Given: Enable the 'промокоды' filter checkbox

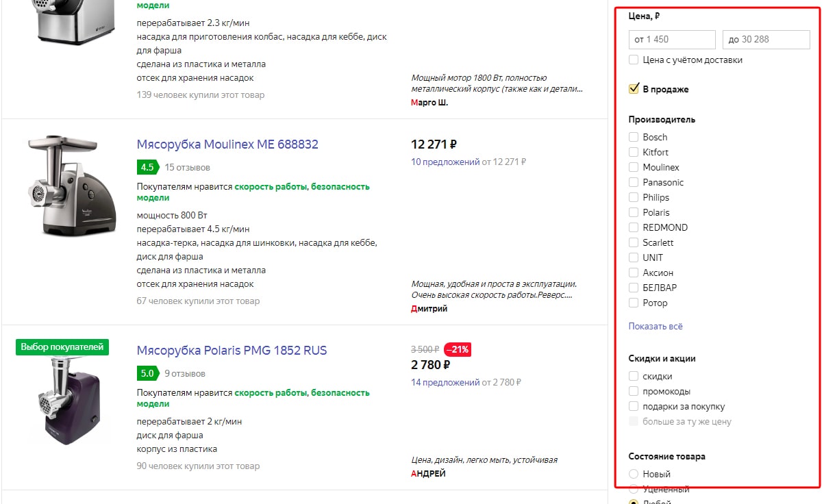Looking at the screenshot, I should (x=634, y=392).
